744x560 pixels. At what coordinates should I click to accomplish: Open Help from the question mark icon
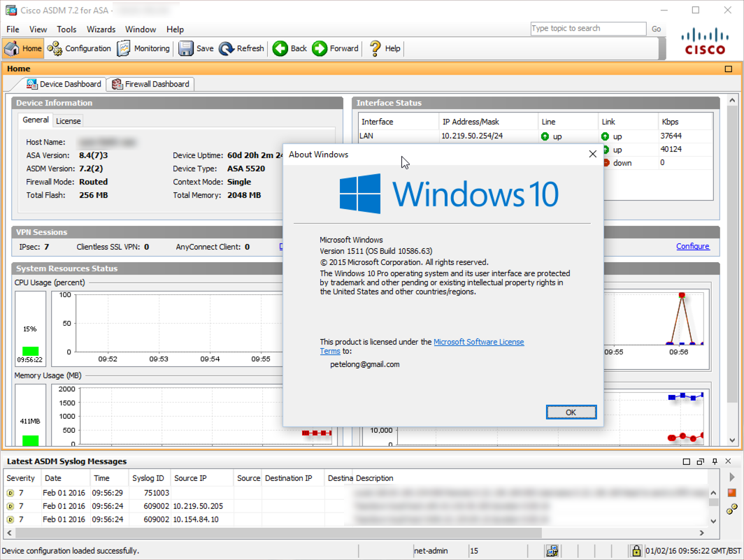(x=385, y=48)
